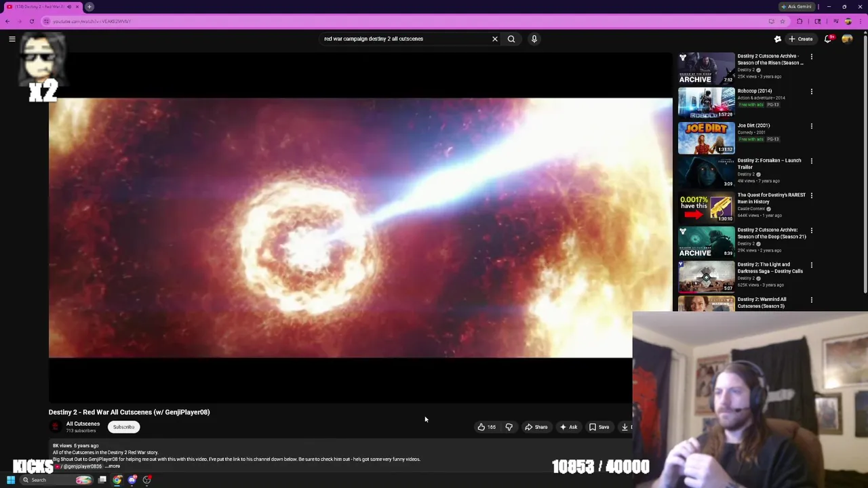Click the Create button

[x=801, y=39]
